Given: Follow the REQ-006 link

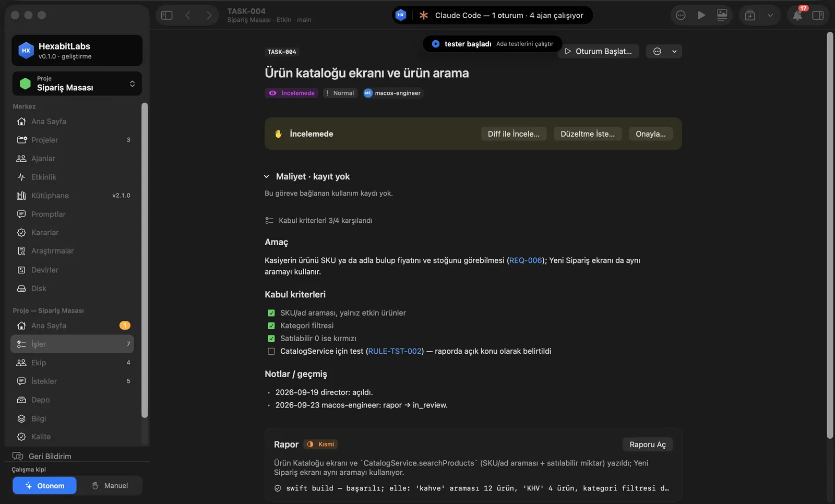Looking at the screenshot, I should [x=526, y=260].
